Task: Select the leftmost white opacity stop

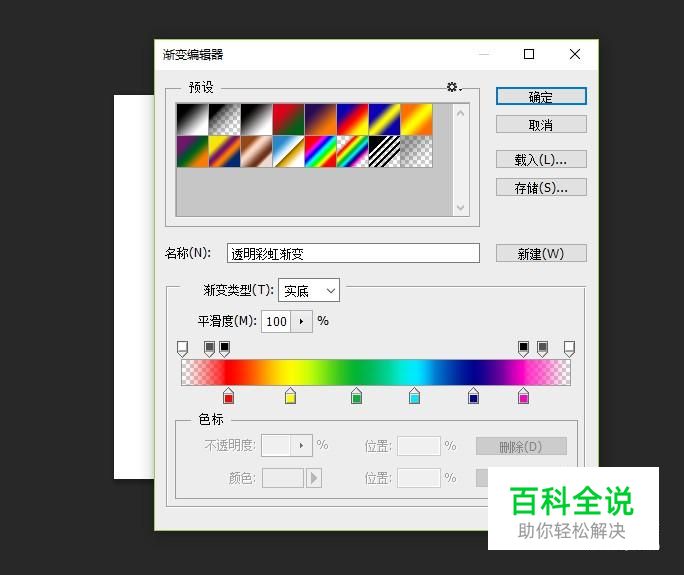Action: [x=182, y=349]
